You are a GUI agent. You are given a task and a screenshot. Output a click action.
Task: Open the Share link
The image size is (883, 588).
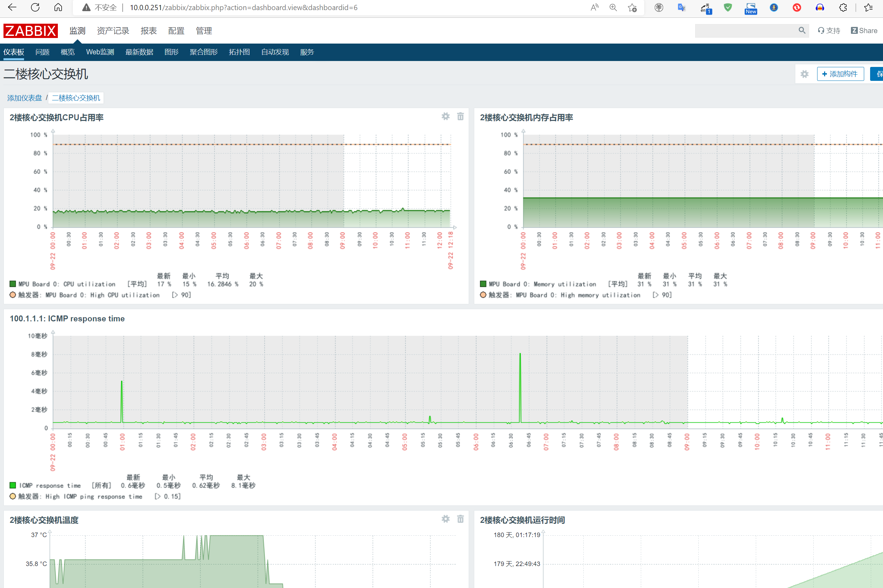864,31
